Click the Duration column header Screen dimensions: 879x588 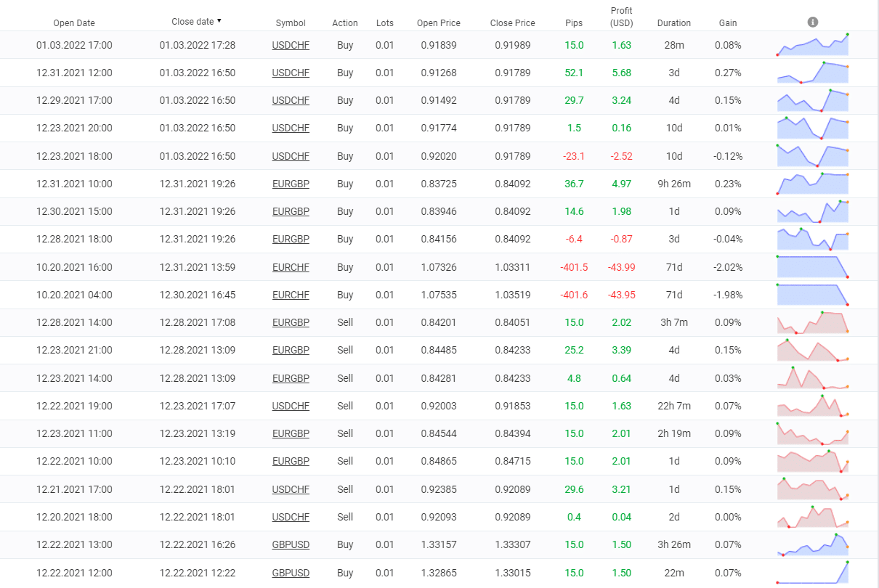pos(674,23)
